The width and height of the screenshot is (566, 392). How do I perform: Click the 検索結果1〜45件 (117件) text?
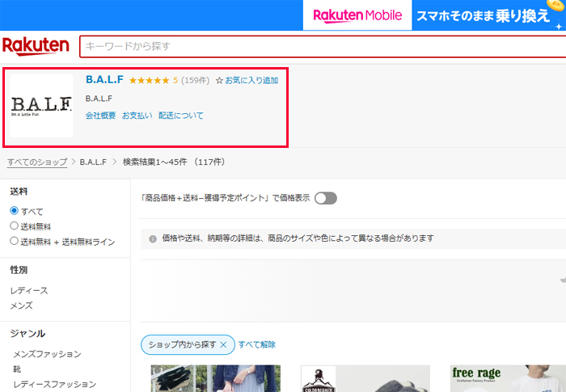(174, 162)
